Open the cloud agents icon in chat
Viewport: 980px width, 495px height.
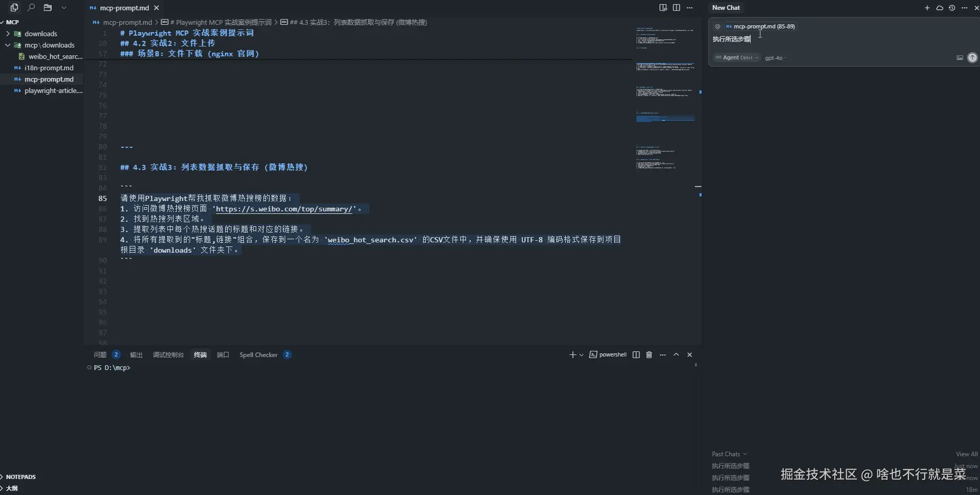coord(940,8)
